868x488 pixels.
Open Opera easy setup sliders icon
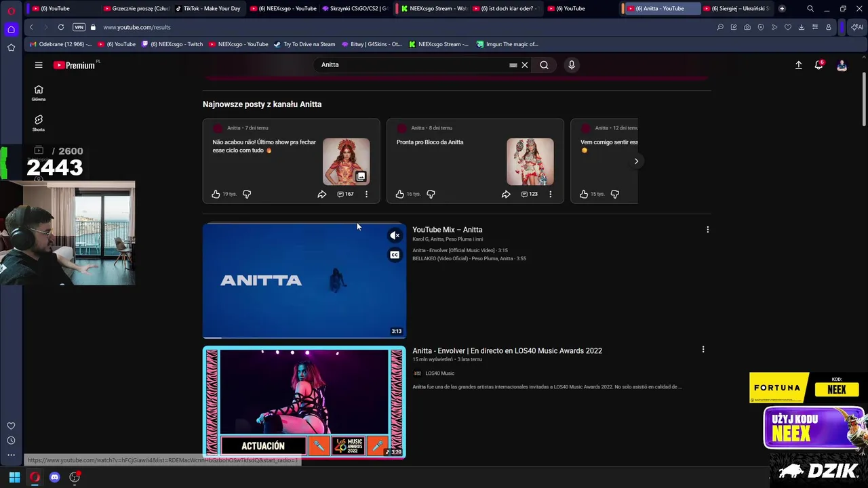(x=815, y=27)
